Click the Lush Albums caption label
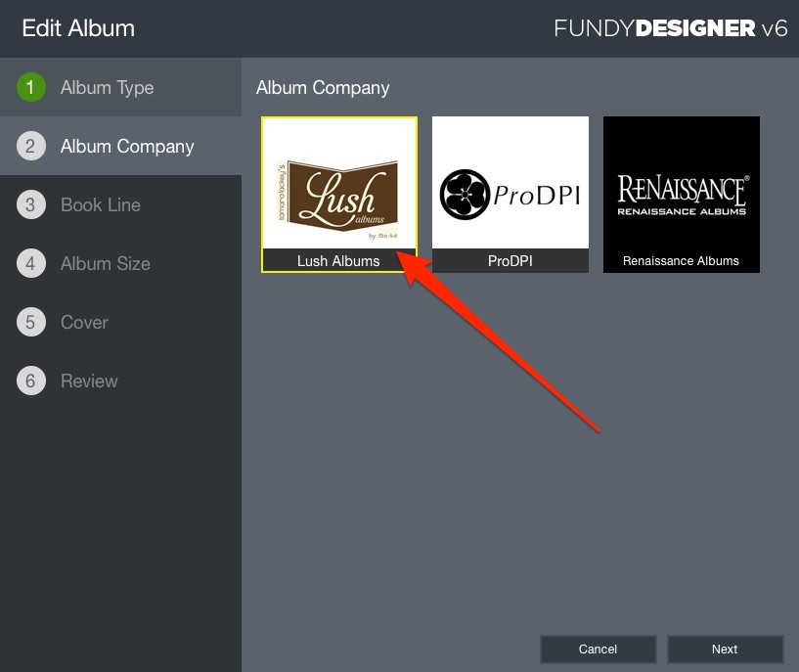 [x=338, y=261]
